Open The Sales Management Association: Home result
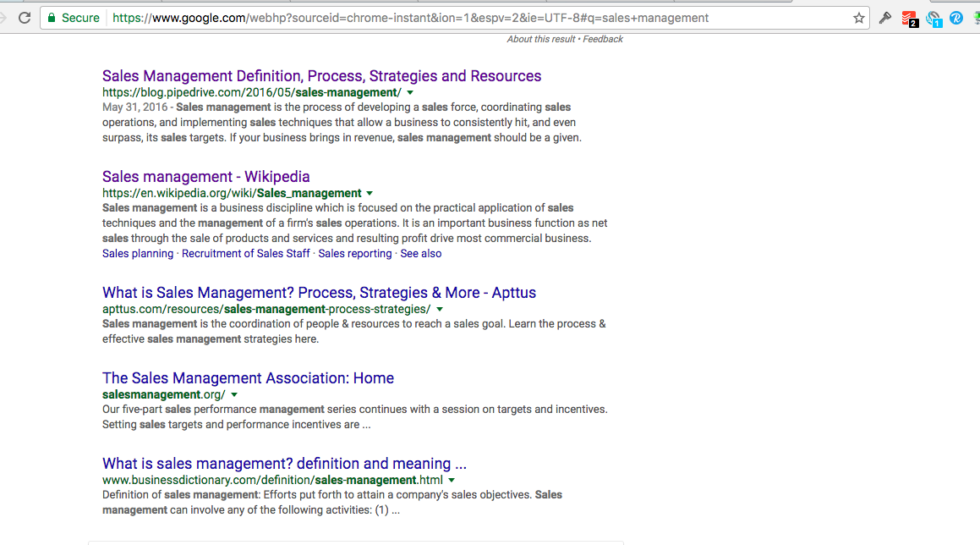The height and width of the screenshot is (545, 980). point(248,378)
